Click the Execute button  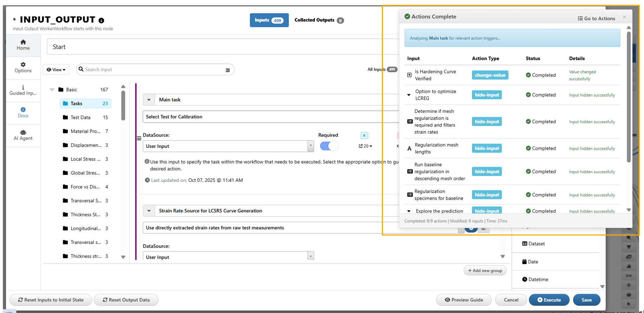(549, 300)
